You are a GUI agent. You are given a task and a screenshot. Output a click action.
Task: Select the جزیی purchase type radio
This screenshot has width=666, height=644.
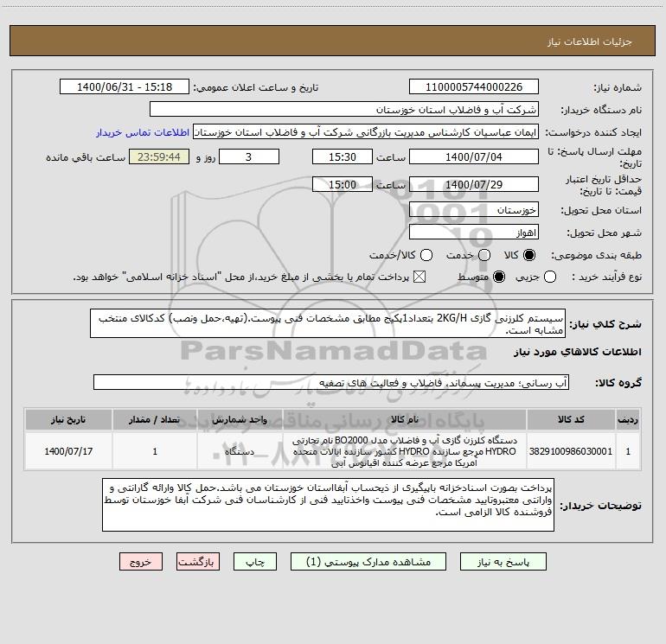[x=549, y=277]
